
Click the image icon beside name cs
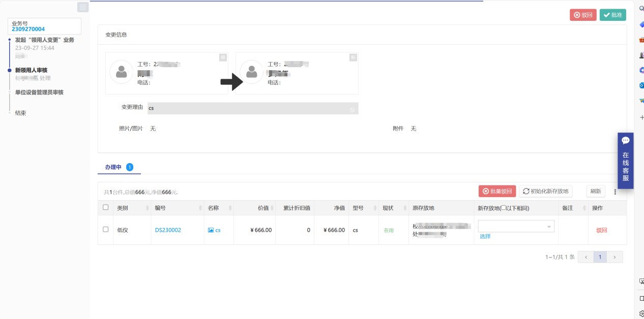point(211,230)
